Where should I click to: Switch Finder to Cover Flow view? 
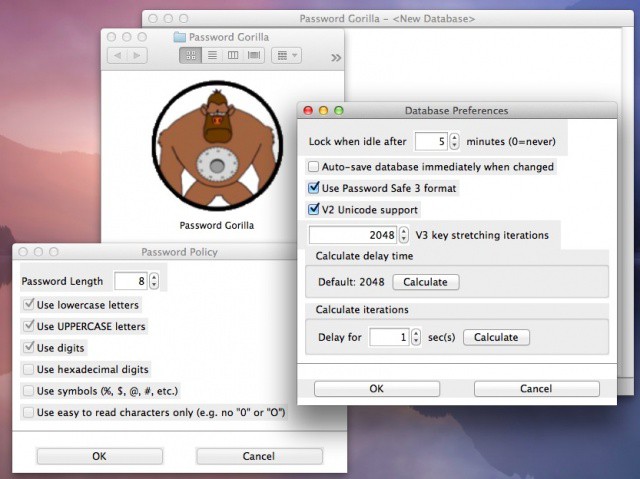click(254, 55)
